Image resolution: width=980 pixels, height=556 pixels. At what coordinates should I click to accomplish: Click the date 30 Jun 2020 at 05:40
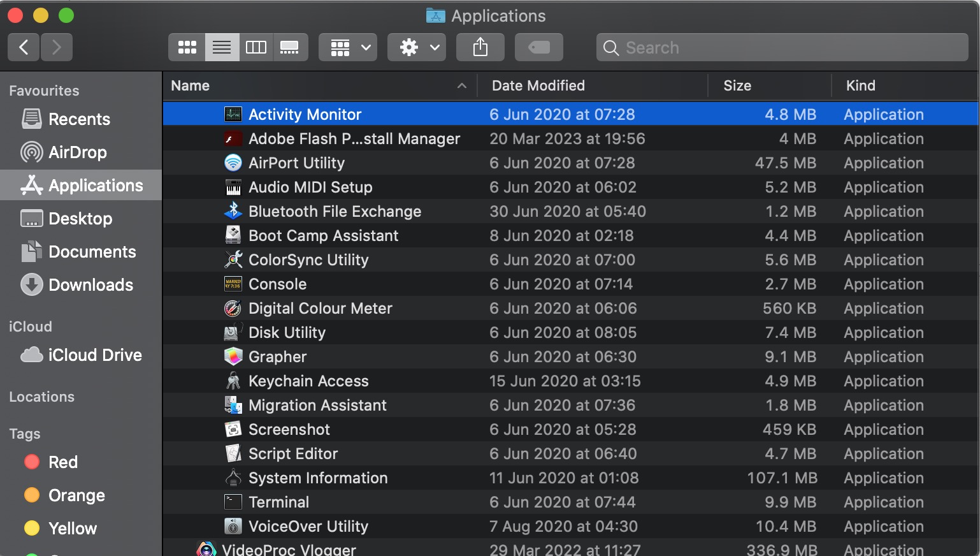tap(568, 211)
